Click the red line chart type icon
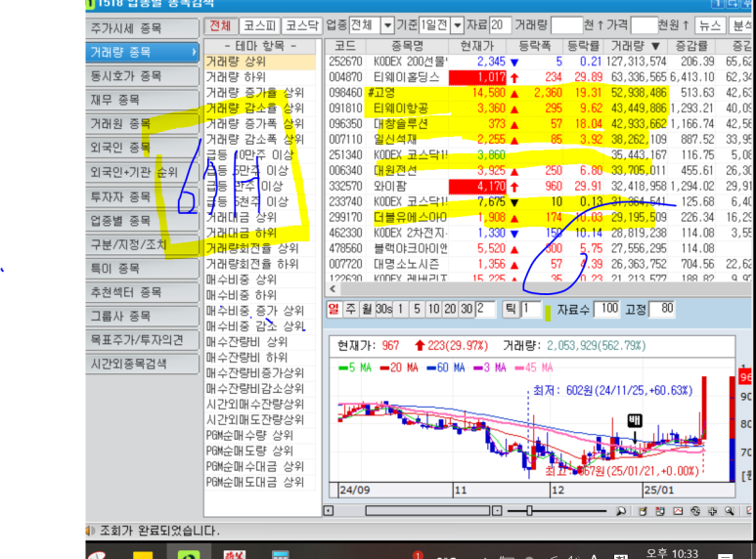The width and height of the screenshot is (756, 559). click(678, 511)
